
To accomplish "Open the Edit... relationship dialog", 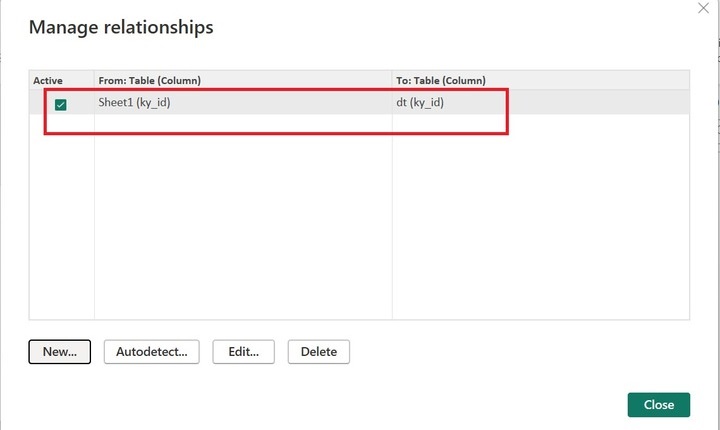I will click(x=244, y=351).
